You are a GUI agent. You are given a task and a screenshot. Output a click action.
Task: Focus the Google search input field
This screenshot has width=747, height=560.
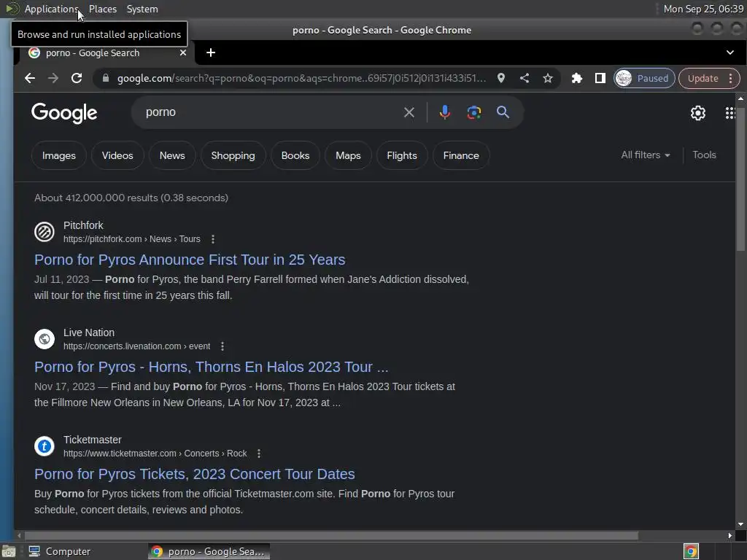[x=271, y=112]
